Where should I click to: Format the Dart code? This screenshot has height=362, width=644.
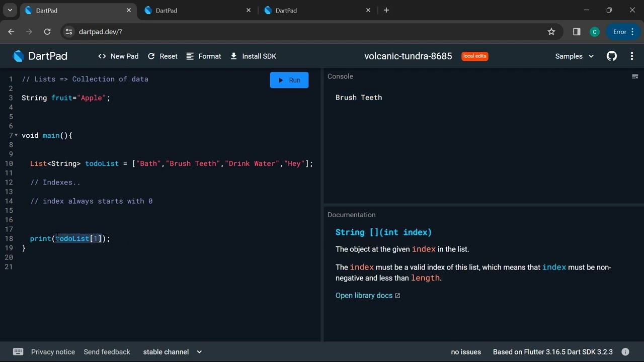point(204,56)
